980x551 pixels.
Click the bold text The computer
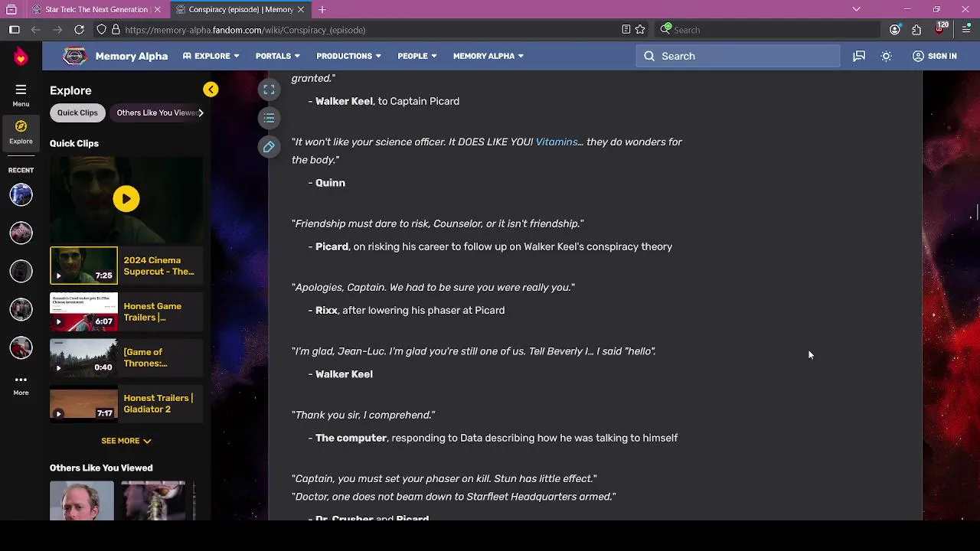(x=351, y=439)
